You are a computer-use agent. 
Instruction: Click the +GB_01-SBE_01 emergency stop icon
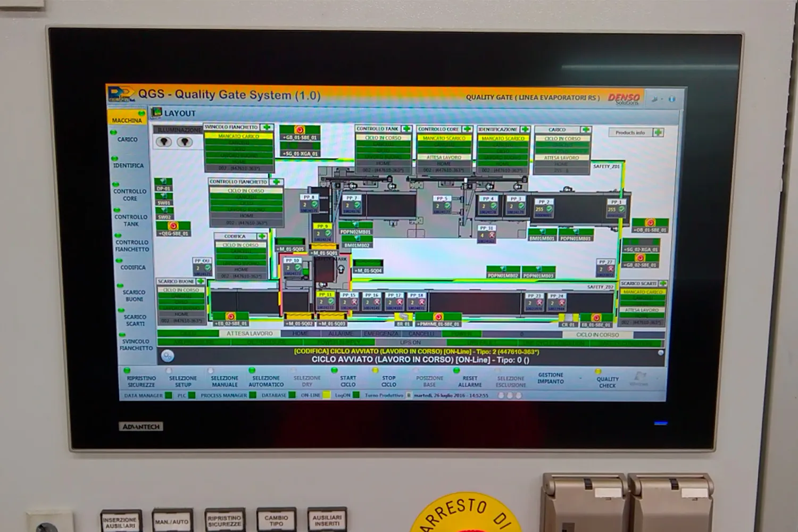pyautogui.click(x=300, y=130)
